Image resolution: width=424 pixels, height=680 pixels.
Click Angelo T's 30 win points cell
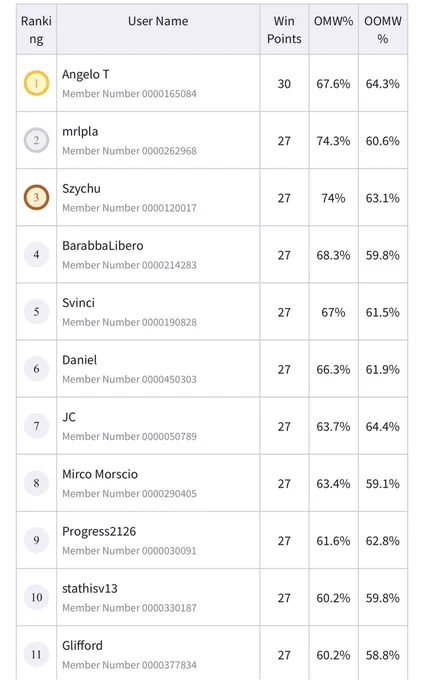point(284,83)
